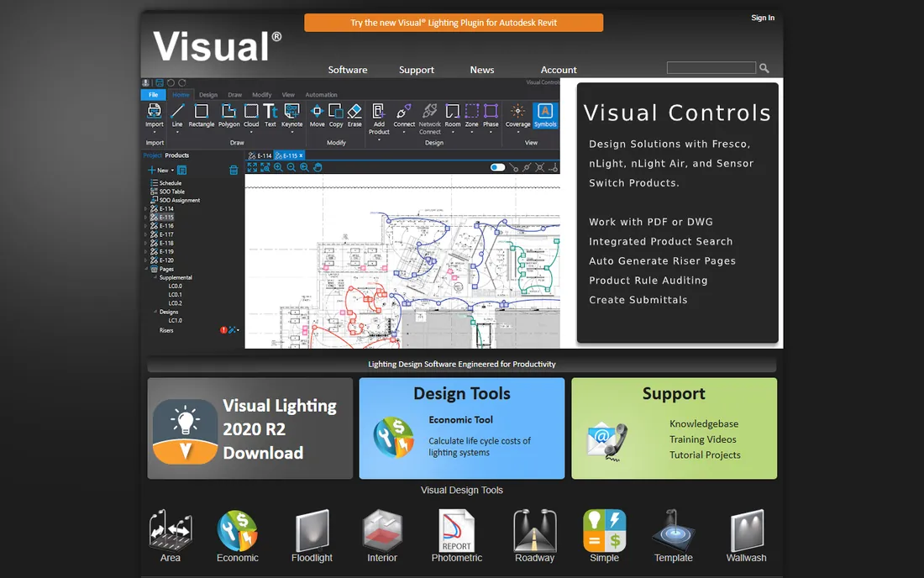Select the Phase tool
This screenshot has width=924, height=578.
pos(491,116)
